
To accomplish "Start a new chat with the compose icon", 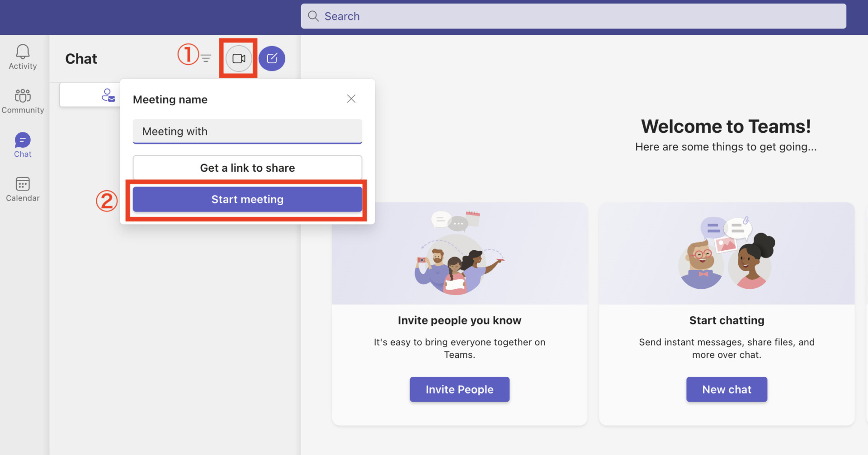I will pos(272,58).
